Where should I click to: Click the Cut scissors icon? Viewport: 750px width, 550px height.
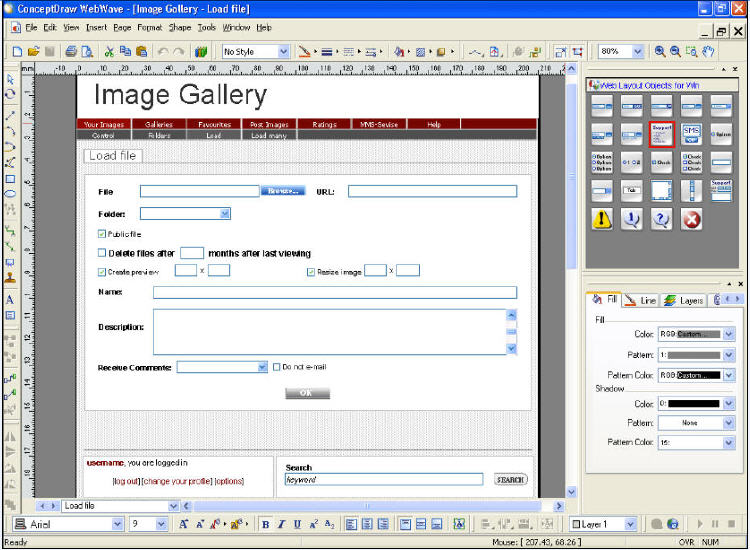(110, 52)
